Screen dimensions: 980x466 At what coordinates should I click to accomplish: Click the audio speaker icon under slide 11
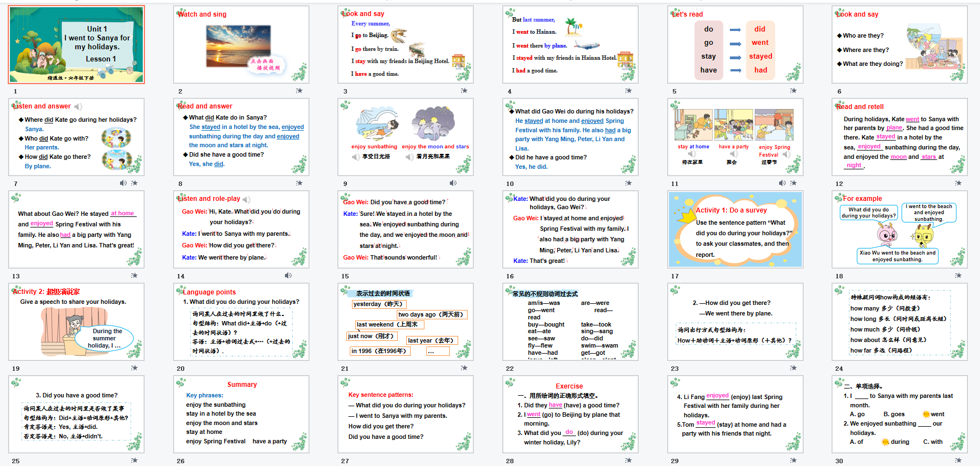coord(782,183)
